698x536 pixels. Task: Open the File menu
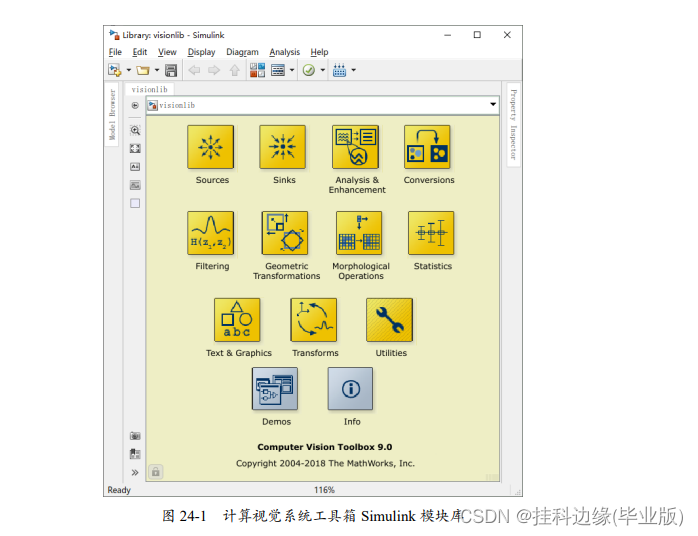pyautogui.click(x=115, y=52)
